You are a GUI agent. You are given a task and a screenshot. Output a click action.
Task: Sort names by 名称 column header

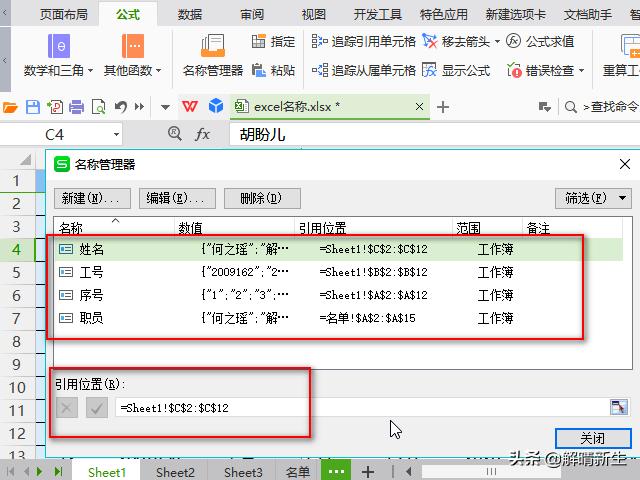pyautogui.click(x=114, y=227)
